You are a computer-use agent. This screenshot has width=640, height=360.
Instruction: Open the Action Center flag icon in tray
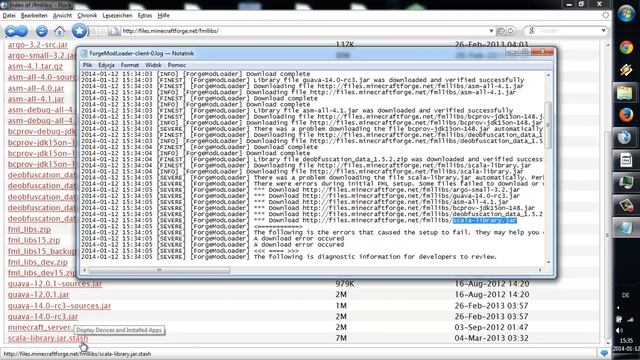(x=620, y=320)
